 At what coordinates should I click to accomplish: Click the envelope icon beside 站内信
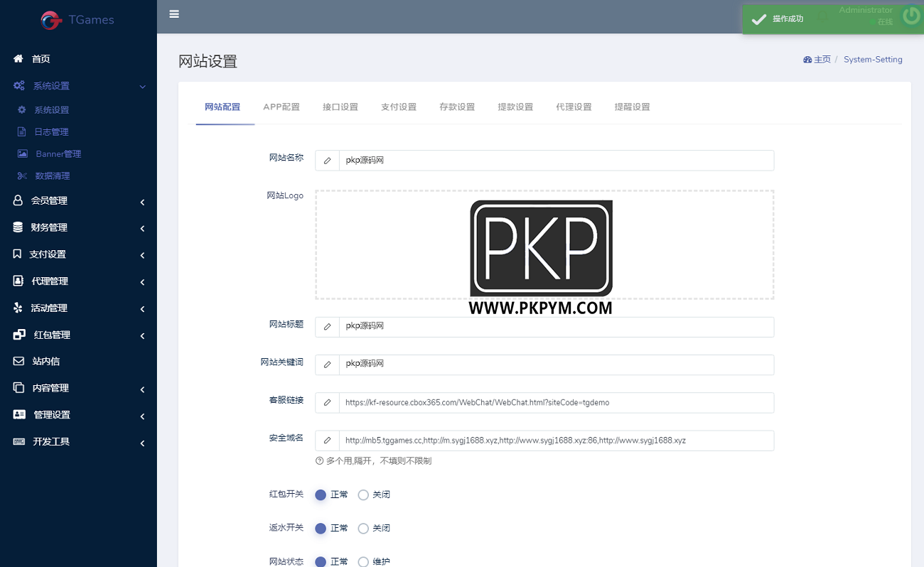[x=18, y=361]
